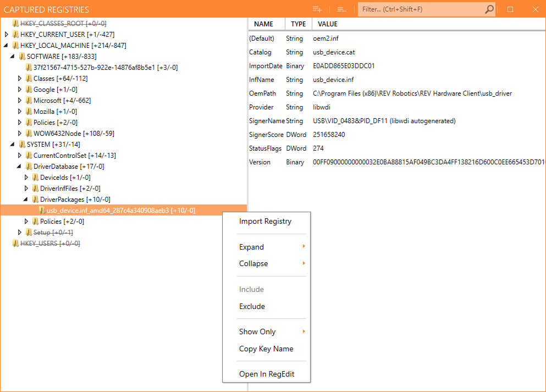Click the expand all icon in title bar
The image size is (546, 392).
click(x=317, y=9)
